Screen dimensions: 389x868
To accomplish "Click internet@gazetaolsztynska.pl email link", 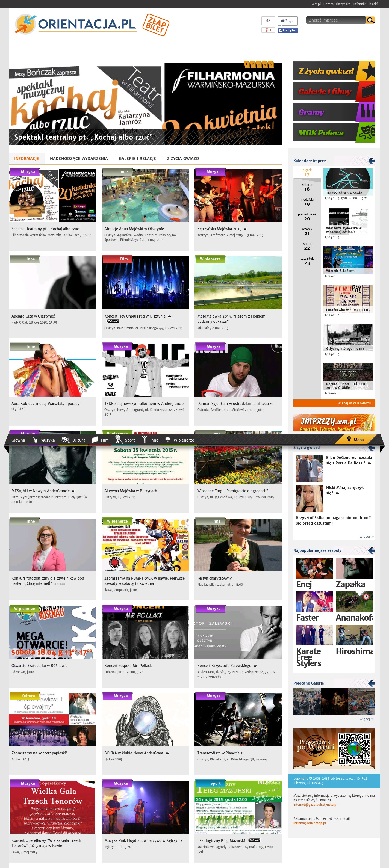I will coord(315,804).
